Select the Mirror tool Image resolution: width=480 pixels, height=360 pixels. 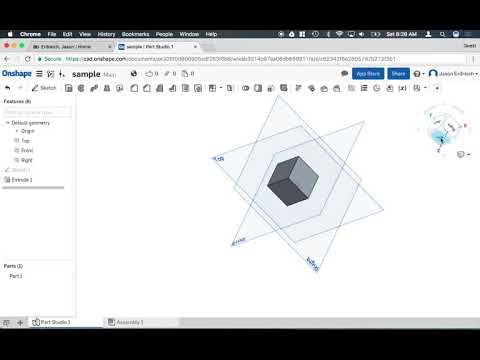[x=229, y=88]
